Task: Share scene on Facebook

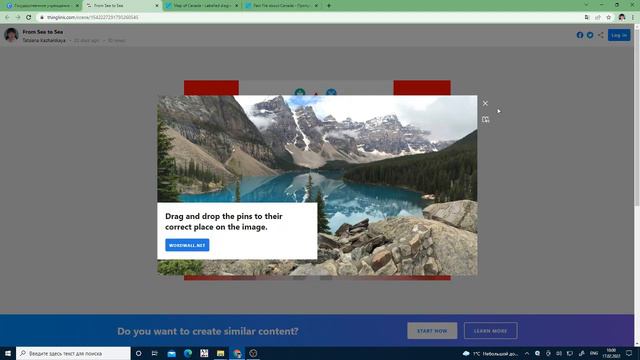Action: tap(580, 35)
